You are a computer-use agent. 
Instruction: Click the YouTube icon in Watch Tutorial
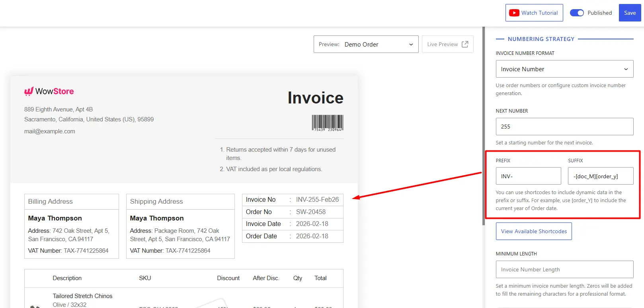[x=514, y=13]
